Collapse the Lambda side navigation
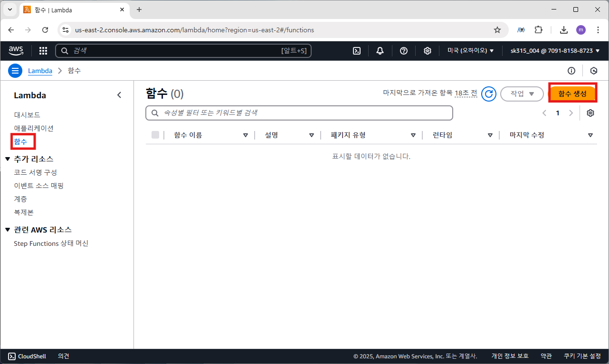Viewport: 609px width, 364px height. (x=119, y=95)
